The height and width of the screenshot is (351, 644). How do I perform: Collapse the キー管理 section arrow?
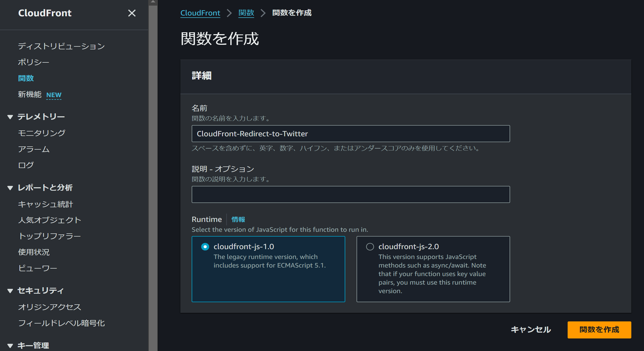tap(10, 346)
